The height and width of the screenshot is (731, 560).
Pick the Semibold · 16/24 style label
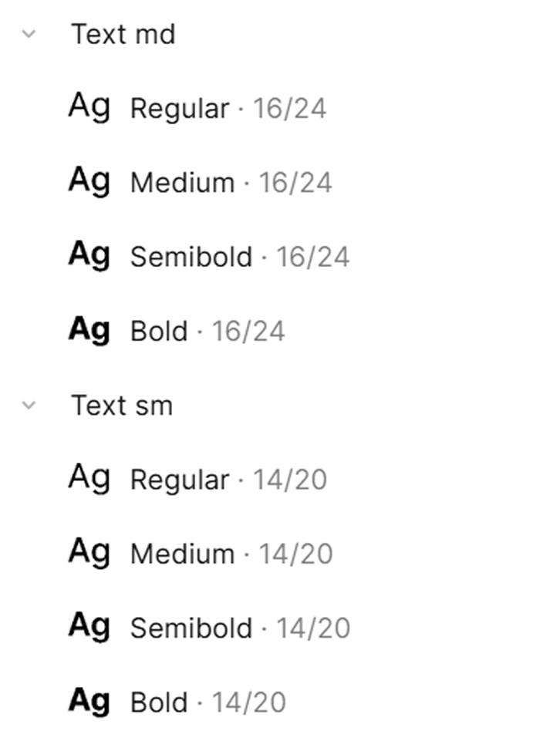click(240, 257)
